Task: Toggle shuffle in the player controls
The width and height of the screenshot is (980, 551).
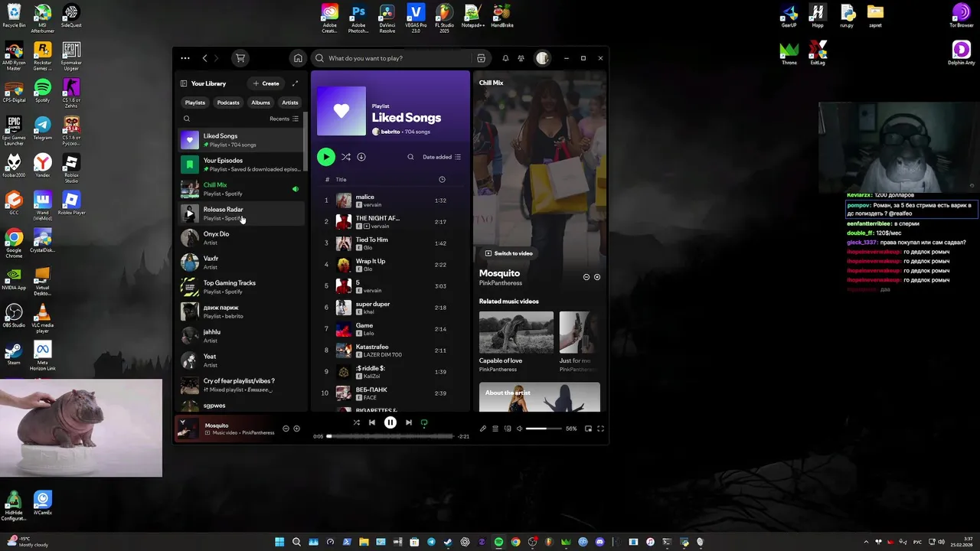Action: click(x=357, y=422)
